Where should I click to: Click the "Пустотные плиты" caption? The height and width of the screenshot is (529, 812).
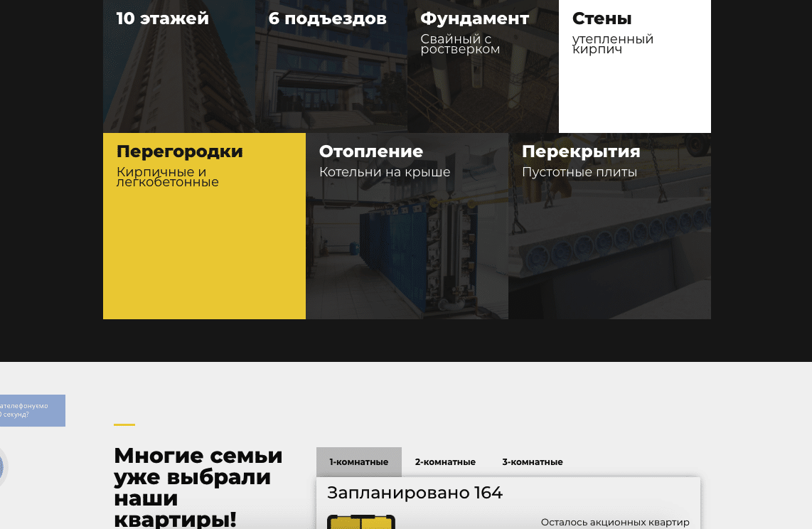pos(579,172)
